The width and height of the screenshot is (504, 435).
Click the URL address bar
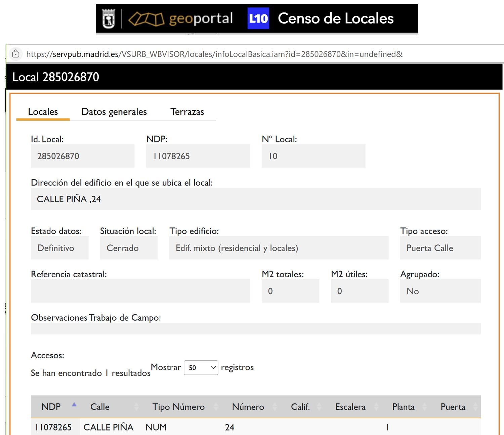coord(214,54)
